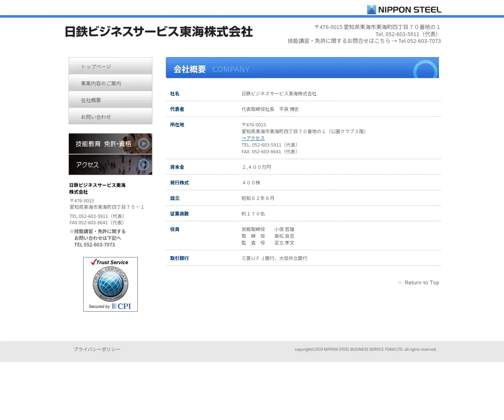Click the 社名 row label

pyautogui.click(x=175, y=94)
